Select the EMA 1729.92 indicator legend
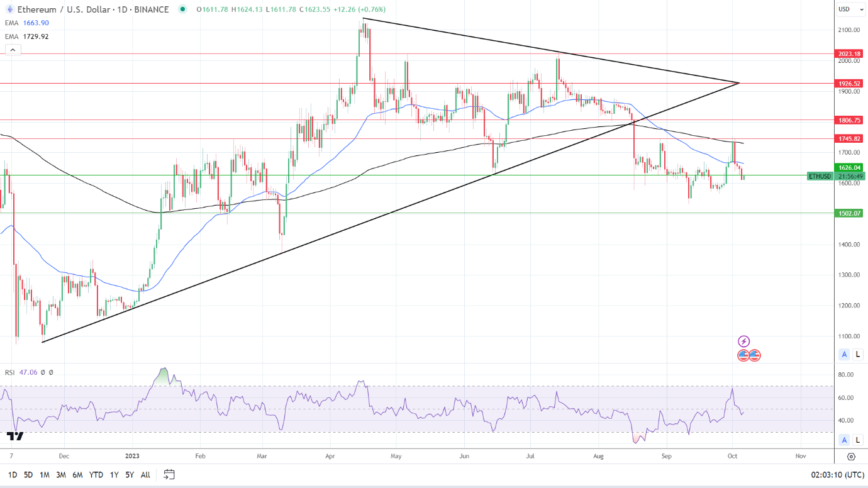 point(27,36)
